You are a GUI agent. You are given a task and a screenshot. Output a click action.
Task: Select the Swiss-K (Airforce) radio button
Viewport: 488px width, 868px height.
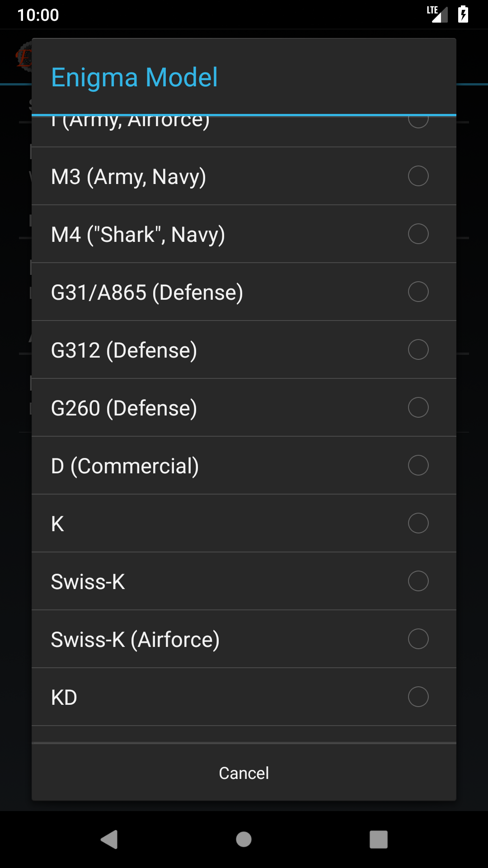tap(418, 639)
